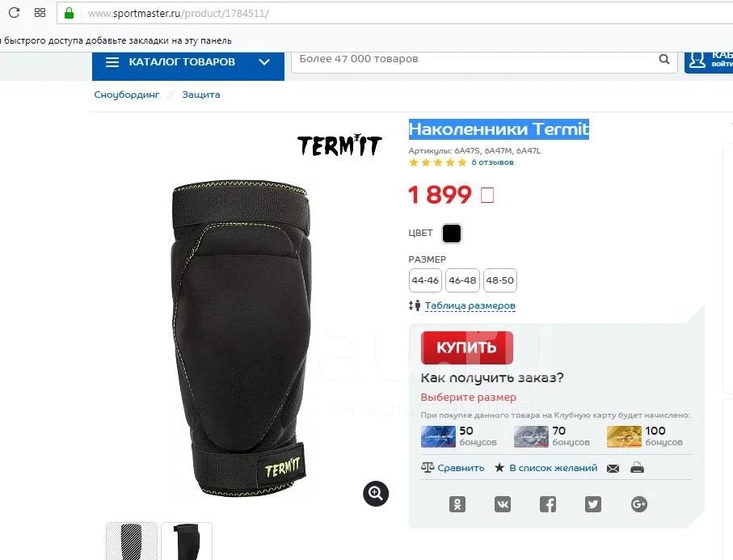This screenshot has height=560, width=733.
Task: Send product by email envelope icon
Action: pyautogui.click(x=613, y=469)
